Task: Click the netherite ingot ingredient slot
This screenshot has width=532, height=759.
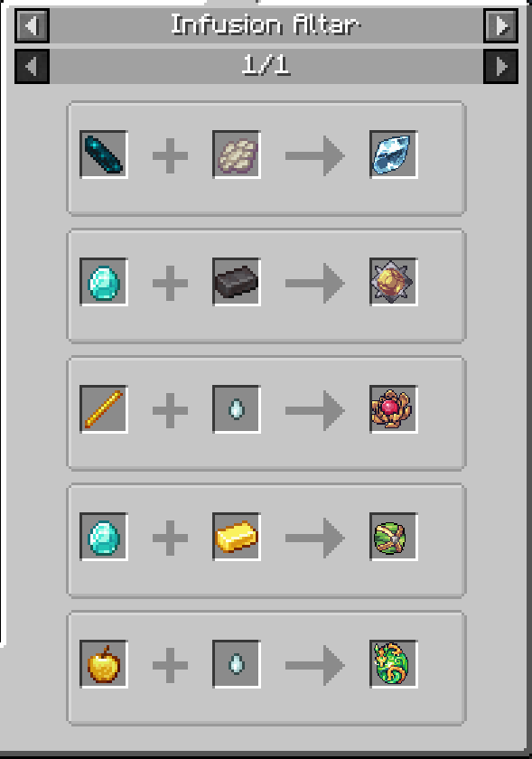Action: tap(237, 282)
